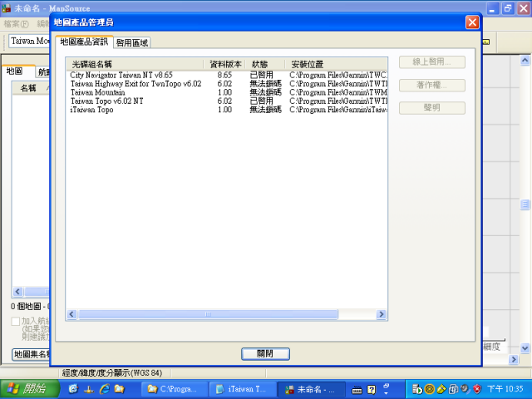
Task: Toggle the 加入航線 checkbox in MapSource
Action: click(x=15, y=321)
